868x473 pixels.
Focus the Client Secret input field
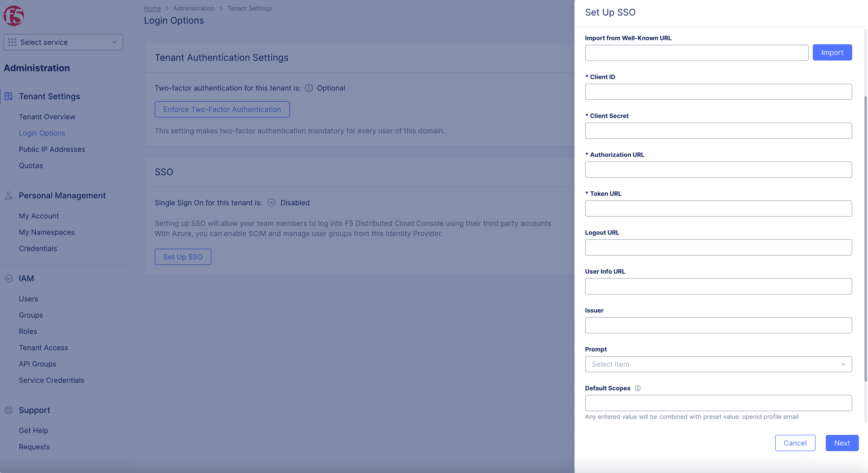[718, 131]
